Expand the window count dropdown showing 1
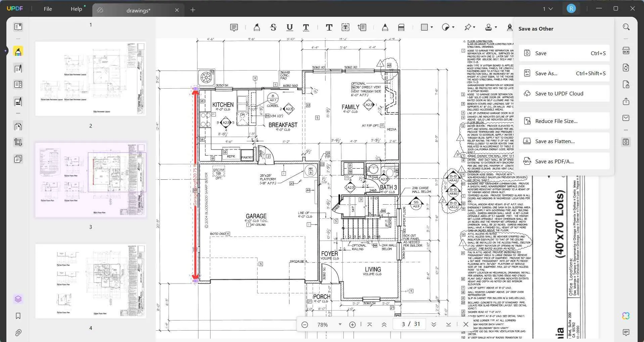The width and height of the screenshot is (644, 342). [548, 9]
